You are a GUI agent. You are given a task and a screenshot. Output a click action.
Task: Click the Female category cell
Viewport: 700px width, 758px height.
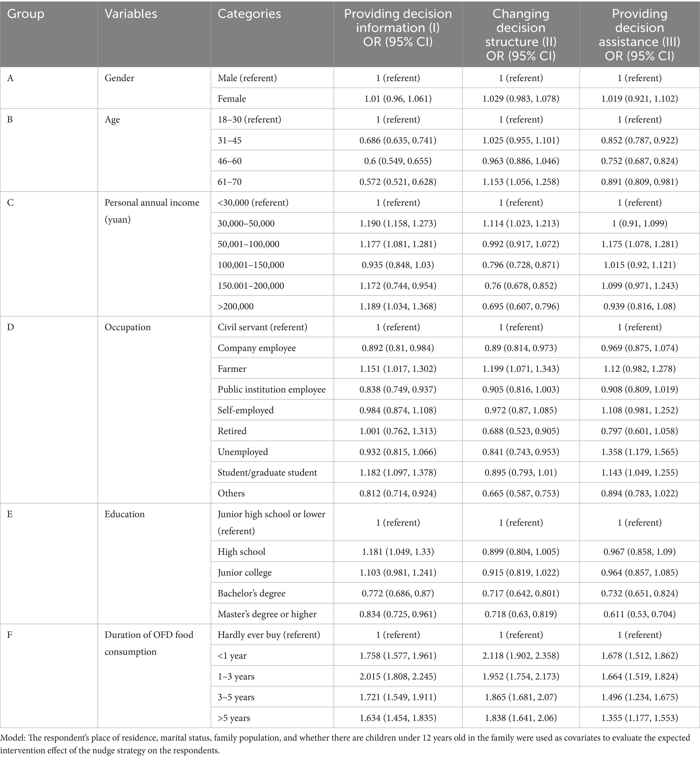tap(232, 99)
